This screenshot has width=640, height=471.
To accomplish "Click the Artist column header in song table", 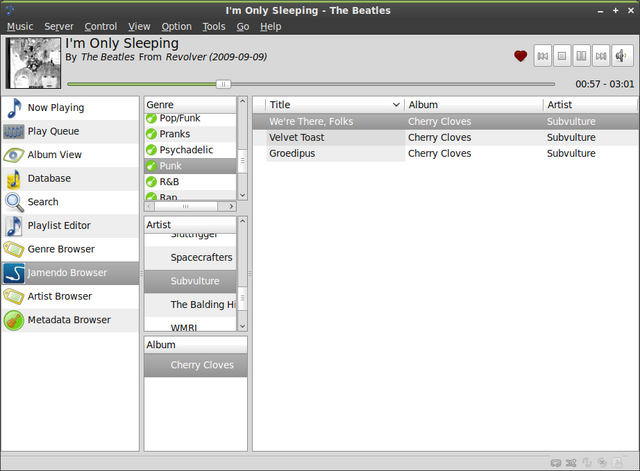I will coord(590,105).
